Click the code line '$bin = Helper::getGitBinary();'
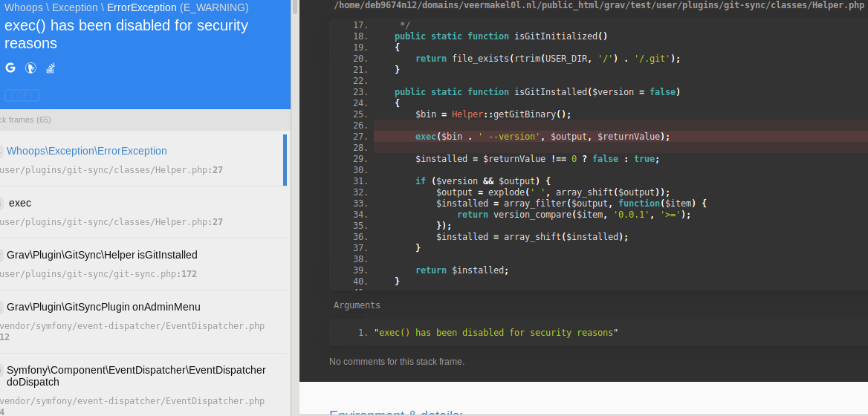 [x=493, y=114]
